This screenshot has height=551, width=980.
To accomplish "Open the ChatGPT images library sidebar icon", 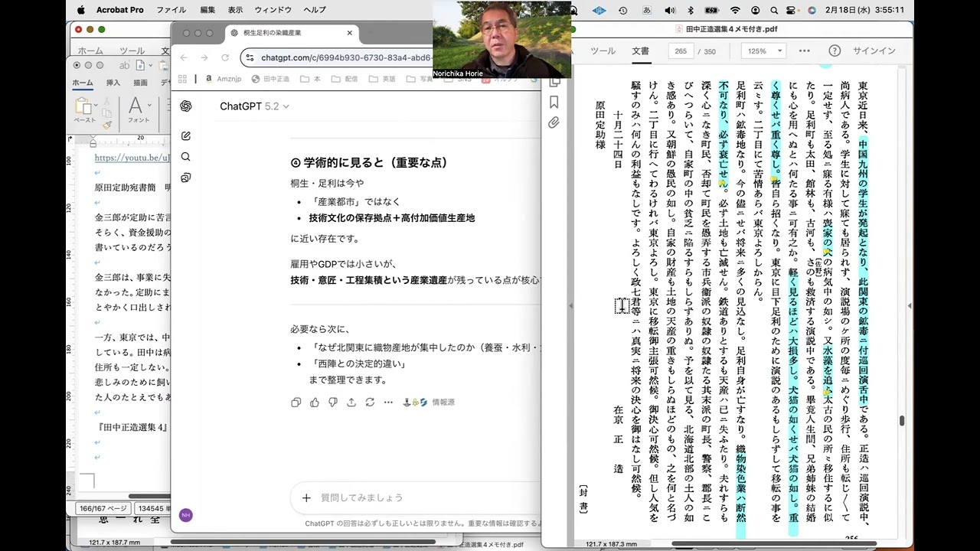I will 185,178.
